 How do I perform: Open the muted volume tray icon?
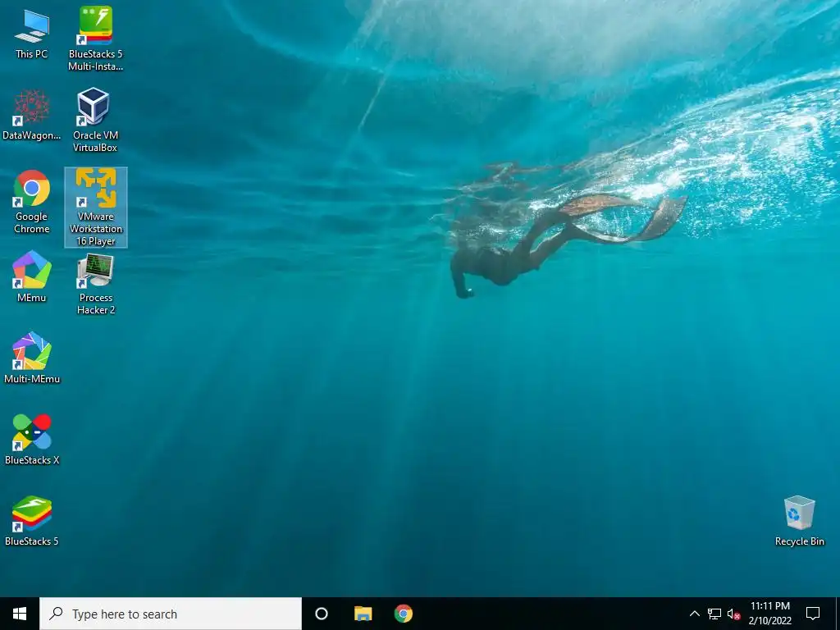tap(733, 614)
